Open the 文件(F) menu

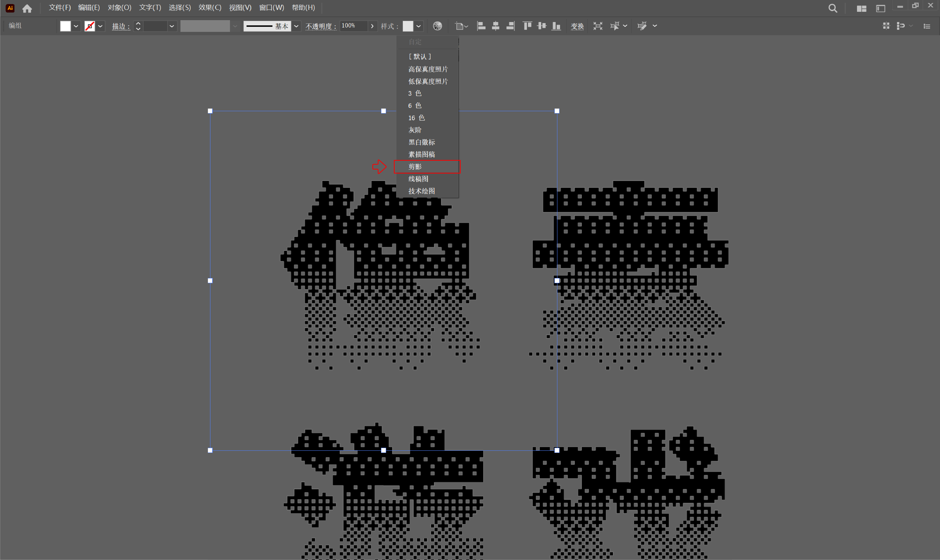coord(60,8)
